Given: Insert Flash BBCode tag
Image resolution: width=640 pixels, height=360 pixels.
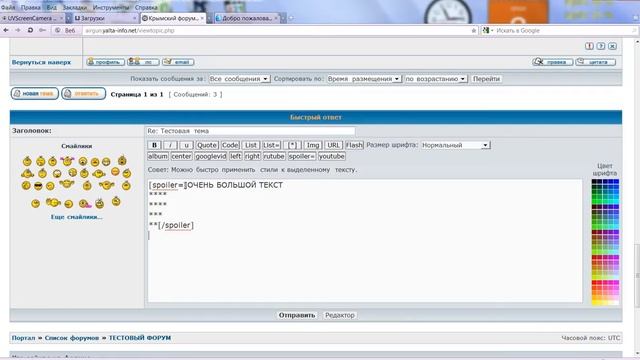Looking at the screenshot, I should point(354,145).
